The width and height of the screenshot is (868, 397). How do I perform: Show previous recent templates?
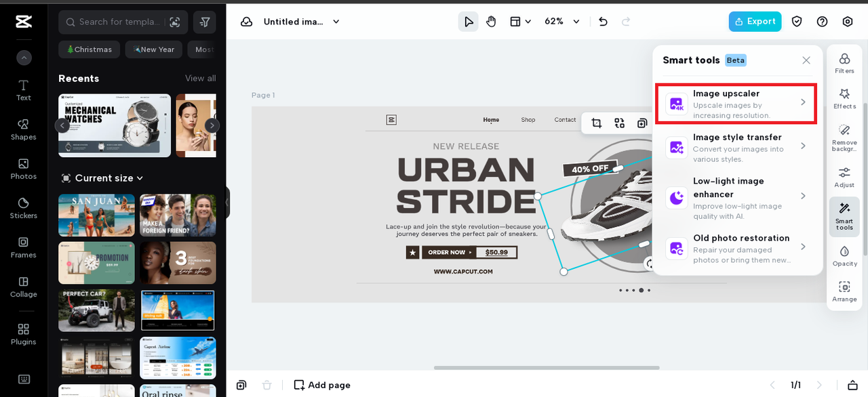[62, 125]
